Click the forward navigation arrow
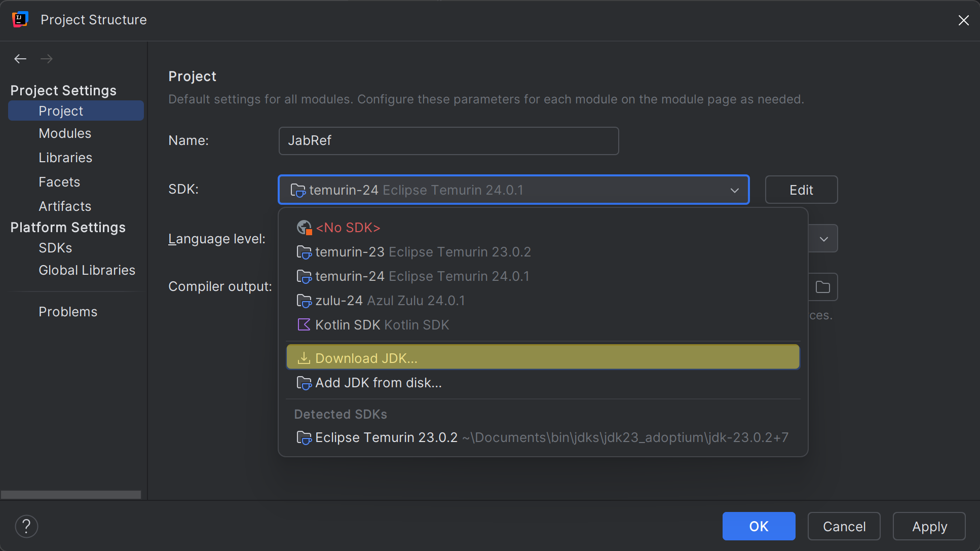The width and height of the screenshot is (980, 551). 47,59
